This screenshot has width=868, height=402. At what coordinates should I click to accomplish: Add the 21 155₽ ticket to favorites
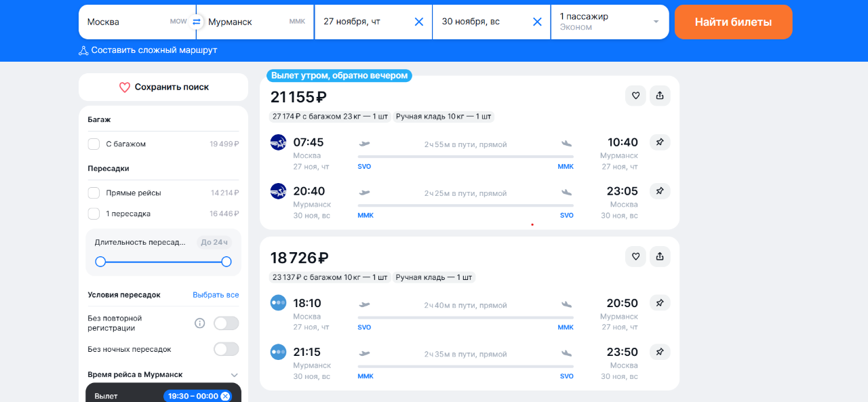tap(635, 96)
